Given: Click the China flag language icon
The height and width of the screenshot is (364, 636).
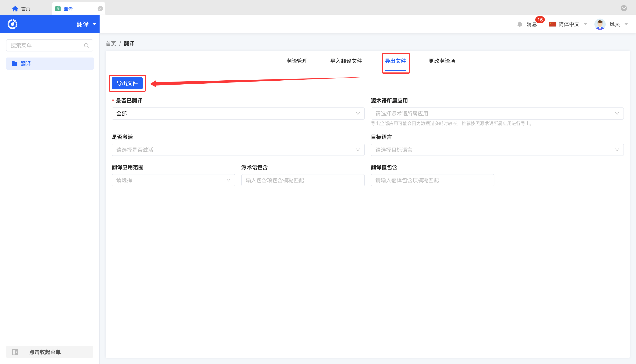Looking at the screenshot, I should pyautogui.click(x=553, y=24).
